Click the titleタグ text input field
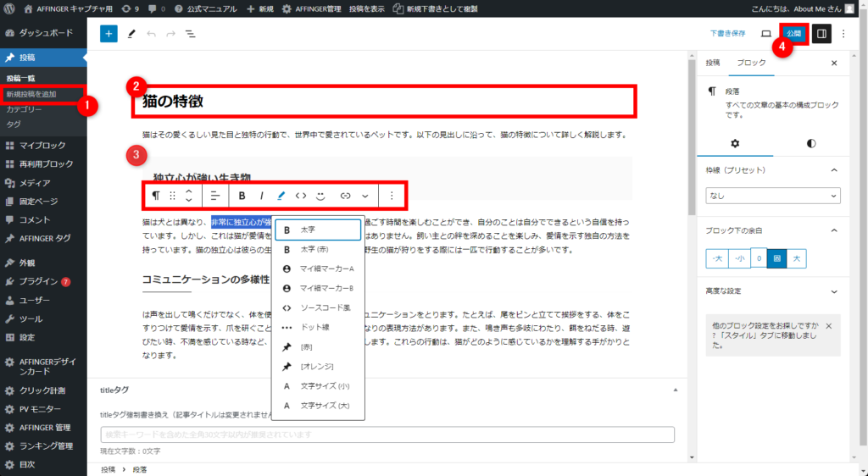 click(x=387, y=434)
